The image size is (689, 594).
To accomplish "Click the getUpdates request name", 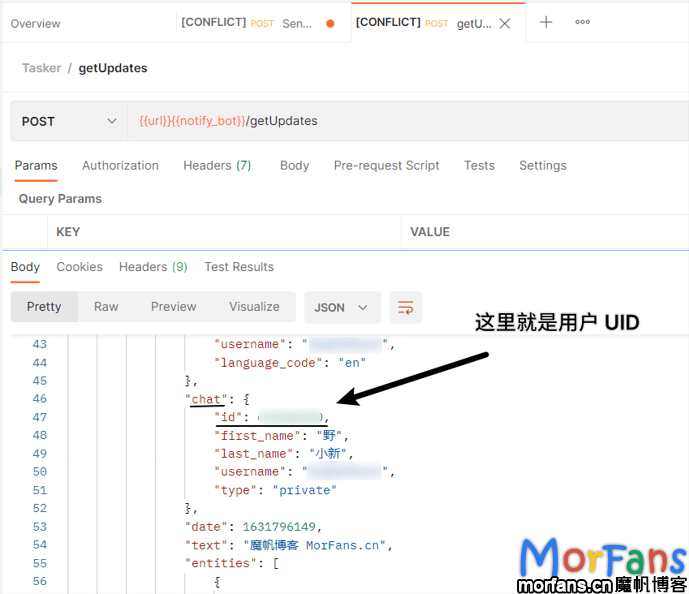I will [x=113, y=68].
